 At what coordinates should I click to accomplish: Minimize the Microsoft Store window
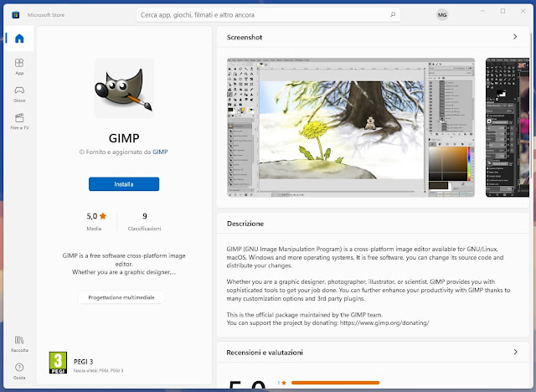482,11
